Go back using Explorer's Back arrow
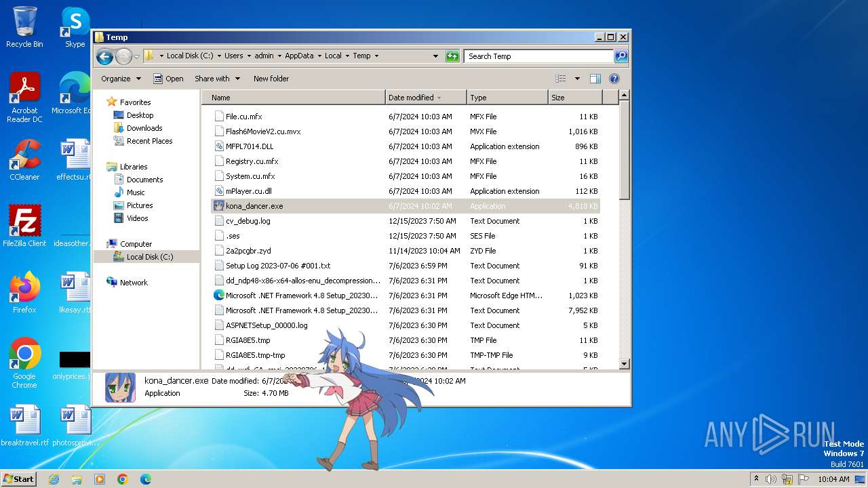 point(104,56)
